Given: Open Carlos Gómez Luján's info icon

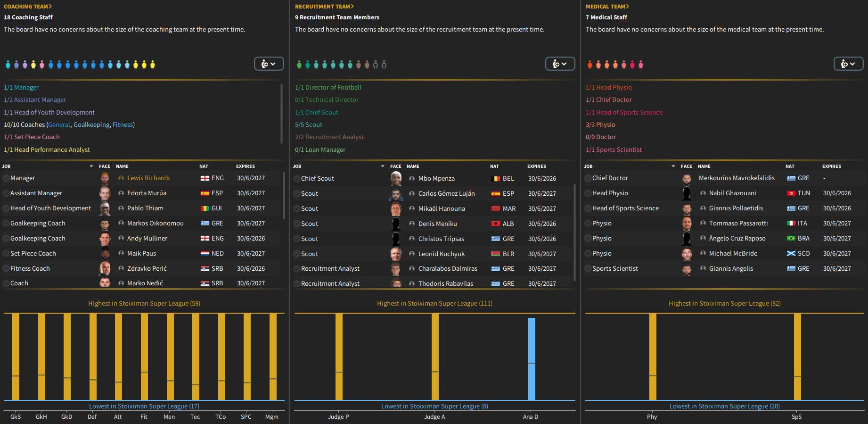Looking at the screenshot, I should [x=412, y=194].
